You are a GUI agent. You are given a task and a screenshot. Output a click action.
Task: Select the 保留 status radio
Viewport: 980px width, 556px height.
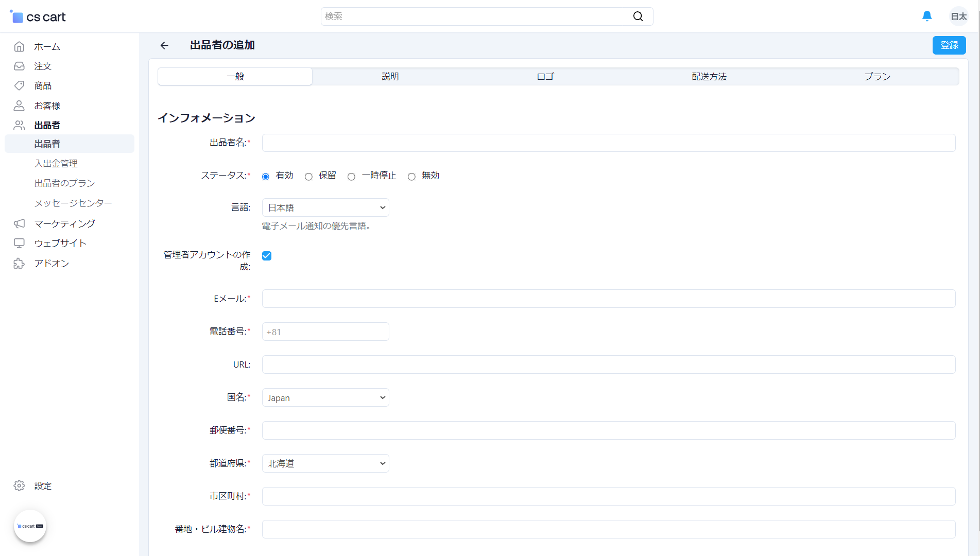(308, 177)
